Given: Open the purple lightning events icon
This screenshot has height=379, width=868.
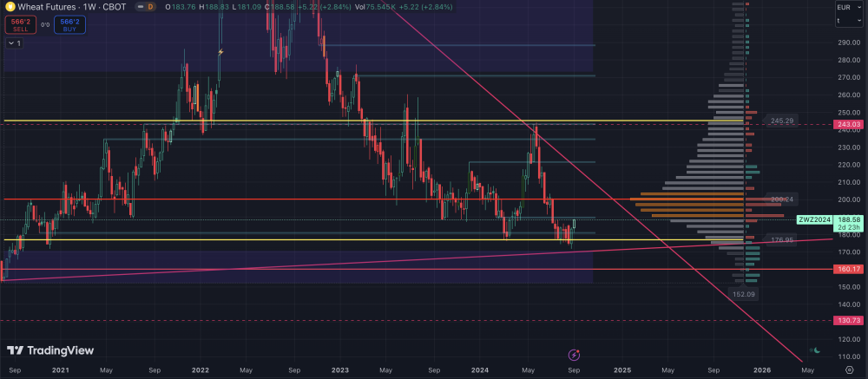Looking at the screenshot, I should (575, 354).
